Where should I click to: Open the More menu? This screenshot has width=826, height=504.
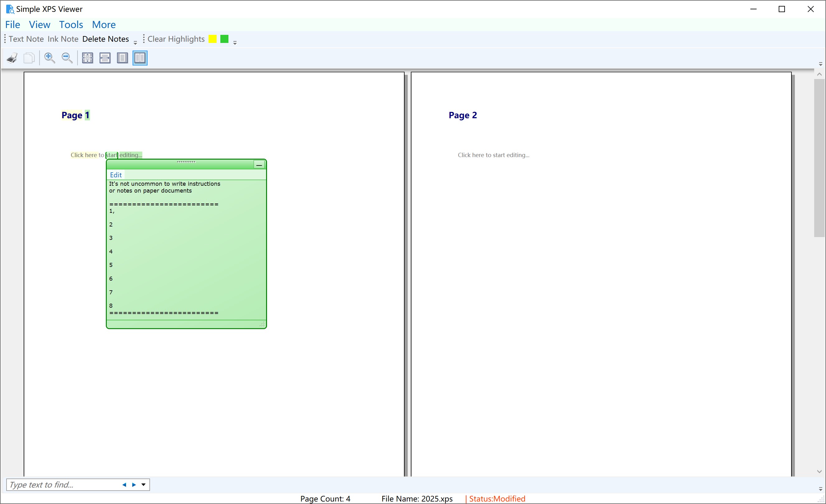tap(104, 25)
